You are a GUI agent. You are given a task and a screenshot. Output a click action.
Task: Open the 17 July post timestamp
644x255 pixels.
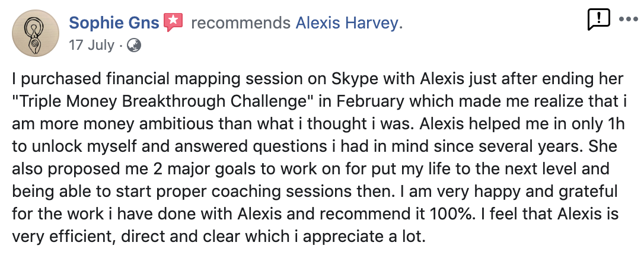tap(91, 45)
